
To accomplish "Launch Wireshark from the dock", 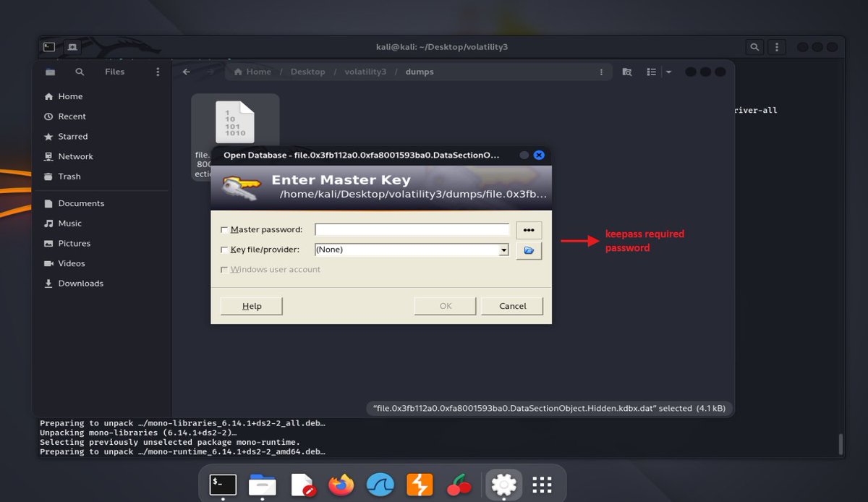I will (x=380, y=484).
